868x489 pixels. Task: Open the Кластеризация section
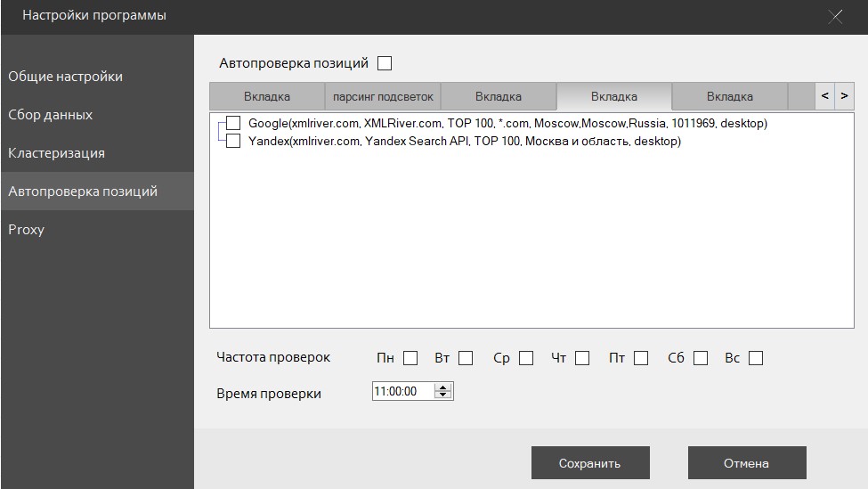(97, 153)
